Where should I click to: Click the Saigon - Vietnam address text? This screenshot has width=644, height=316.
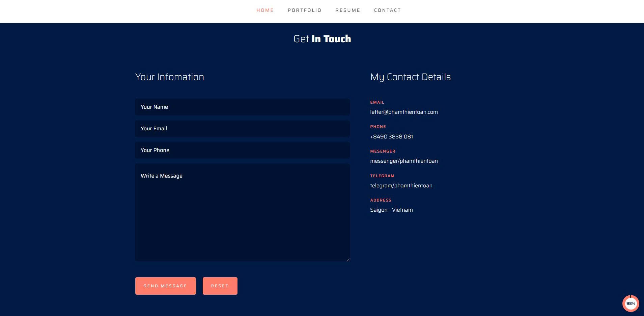point(391,210)
